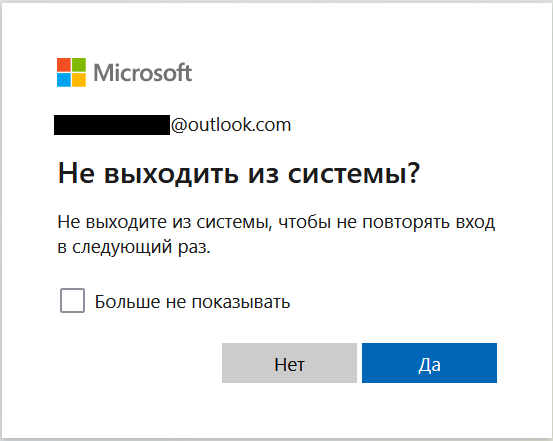
Task: Click the Microsoft wordmark text
Action: [142, 73]
